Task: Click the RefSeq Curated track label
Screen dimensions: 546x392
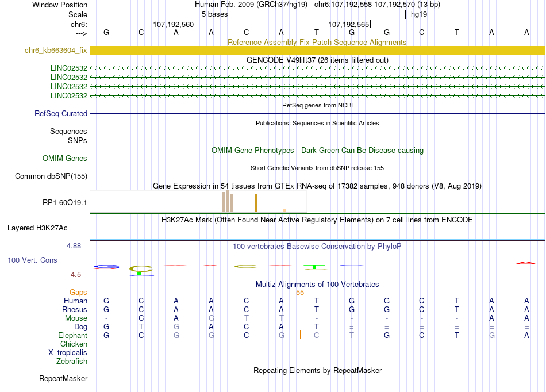Action: [61, 113]
